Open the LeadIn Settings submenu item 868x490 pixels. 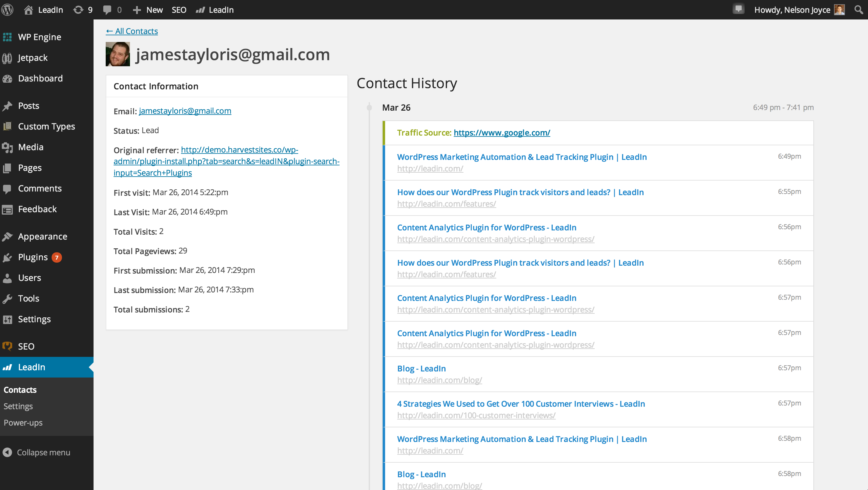pos(18,406)
